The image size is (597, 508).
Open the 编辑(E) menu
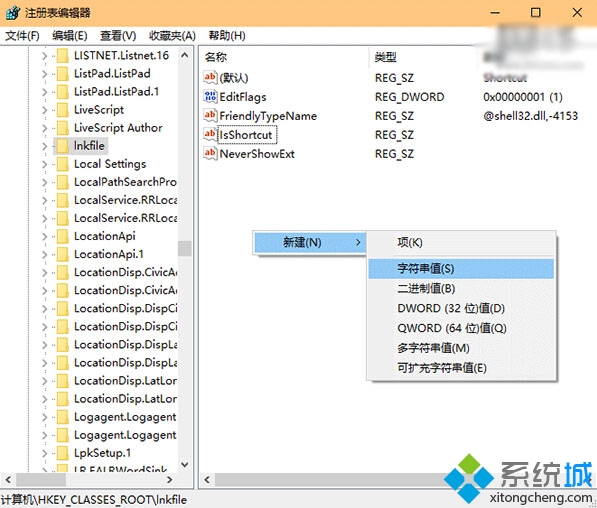click(x=70, y=36)
